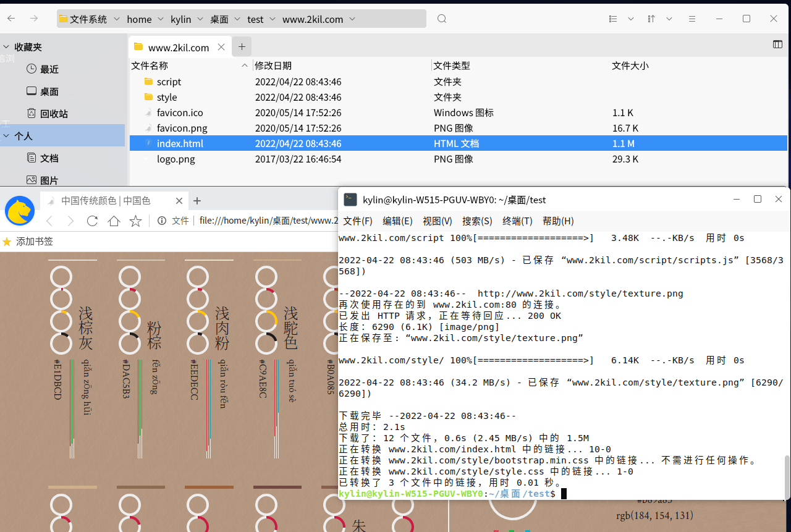The height and width of the screenshot is (532, 791).
Task: Click the browser lion logo icon
Action: pyautogui.click(x=20, y=211)
